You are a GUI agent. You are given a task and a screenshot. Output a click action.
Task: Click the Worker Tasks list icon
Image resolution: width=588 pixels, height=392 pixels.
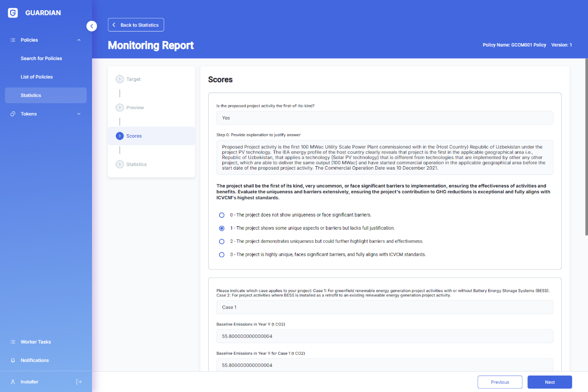(13, 342)
